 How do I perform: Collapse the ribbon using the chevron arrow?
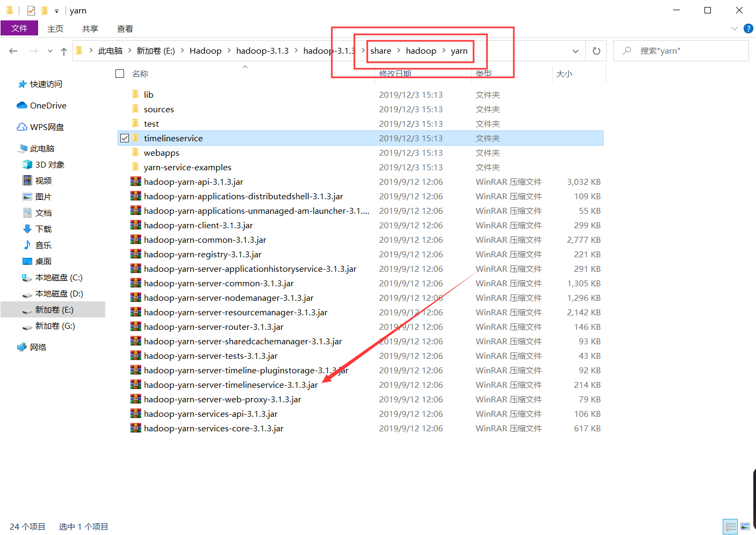point(735,28)
